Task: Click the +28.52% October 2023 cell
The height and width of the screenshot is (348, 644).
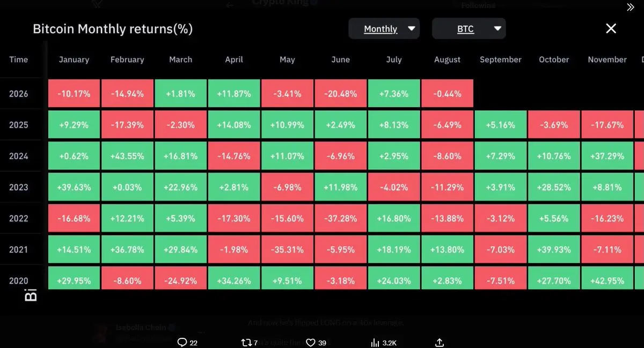Action: [554, 187]
